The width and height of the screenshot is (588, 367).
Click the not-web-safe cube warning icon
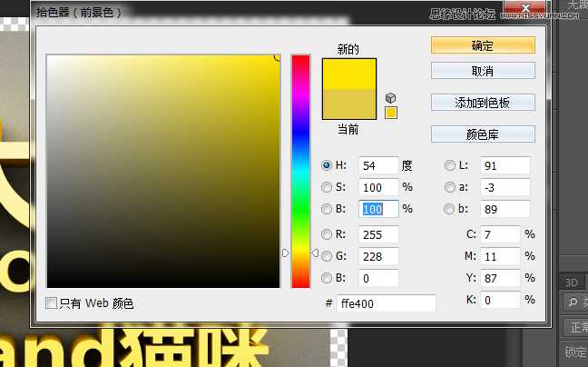391,97
